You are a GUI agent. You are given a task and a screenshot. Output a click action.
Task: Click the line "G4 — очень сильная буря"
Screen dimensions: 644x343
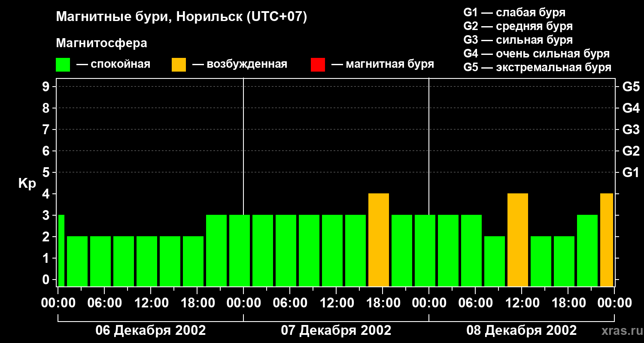tap(537, 54)
